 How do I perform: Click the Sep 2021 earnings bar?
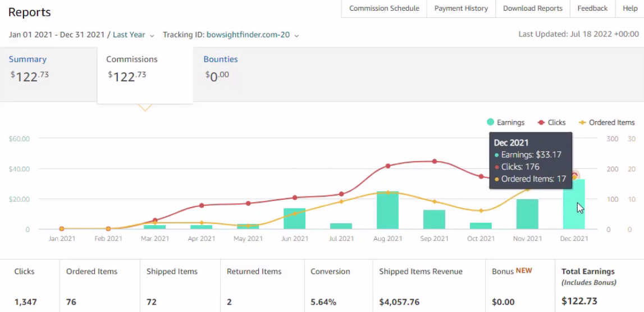coord(434,219)
